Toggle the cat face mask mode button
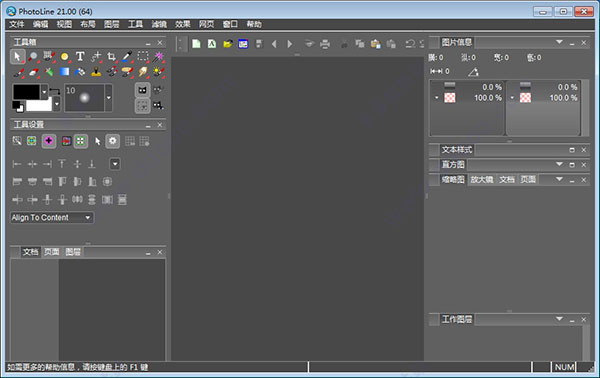 pos(142,91)
